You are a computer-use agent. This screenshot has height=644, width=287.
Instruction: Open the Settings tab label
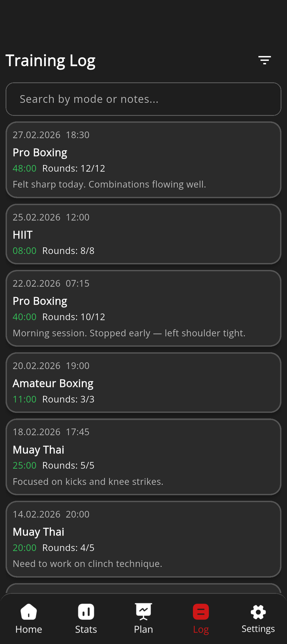[258, 629]
